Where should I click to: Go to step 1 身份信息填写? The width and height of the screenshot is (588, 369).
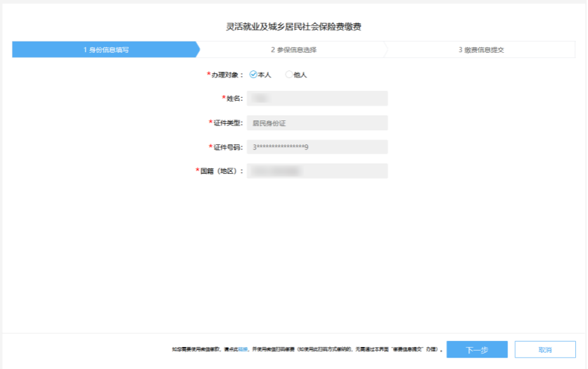coord(106,50)
